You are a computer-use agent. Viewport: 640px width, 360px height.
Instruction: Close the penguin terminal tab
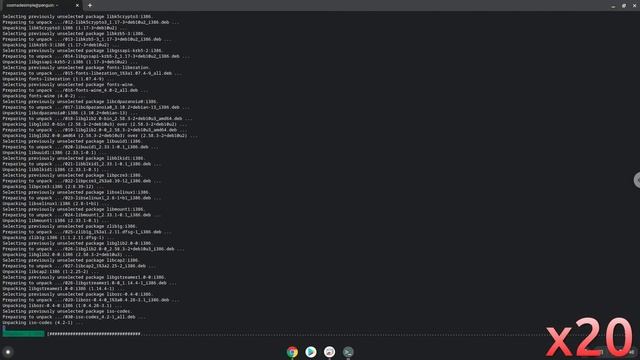coord(77,5)
